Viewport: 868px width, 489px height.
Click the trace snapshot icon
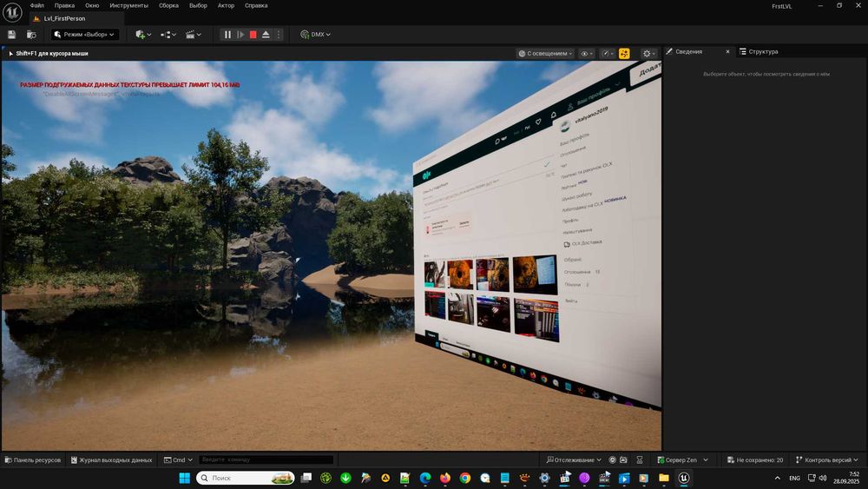(x=623, y=459)
